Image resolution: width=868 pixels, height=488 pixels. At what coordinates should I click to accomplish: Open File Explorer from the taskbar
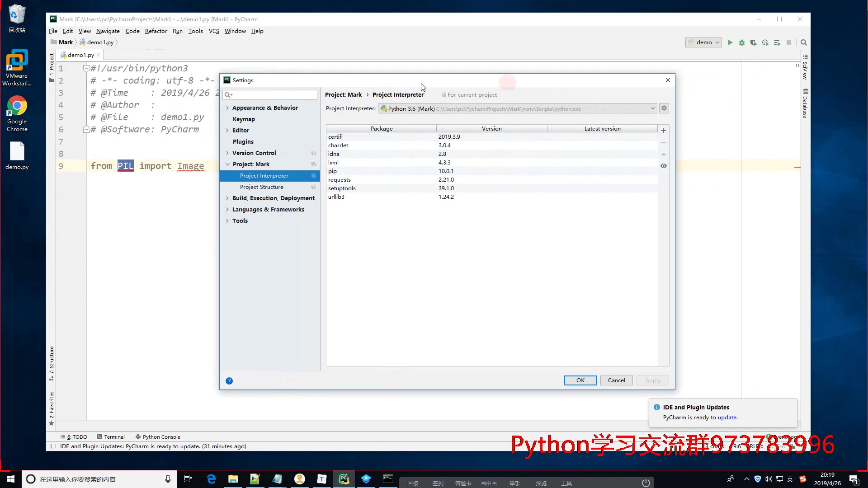(233, 479)
